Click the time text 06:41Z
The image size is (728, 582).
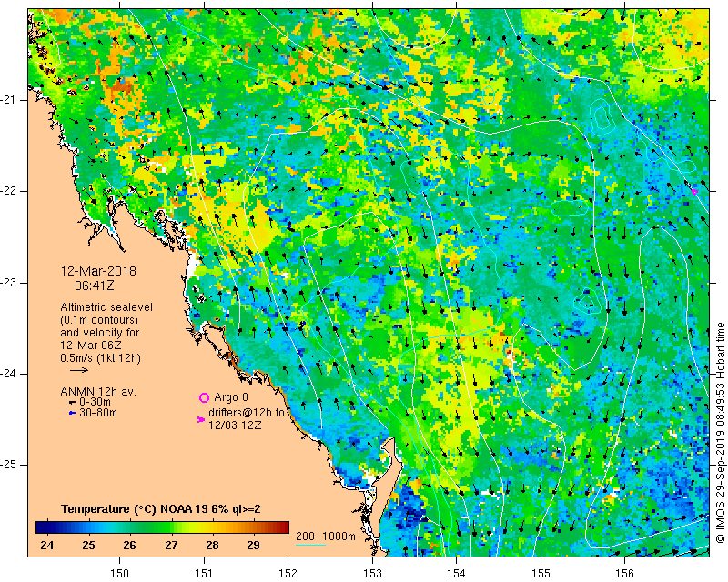pos(95,286)
